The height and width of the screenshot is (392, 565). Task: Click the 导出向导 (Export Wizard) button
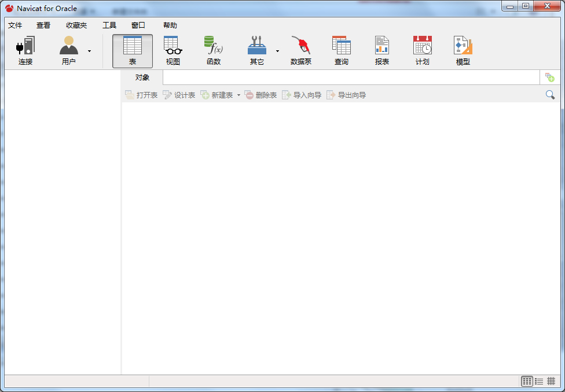pos(346,95)
